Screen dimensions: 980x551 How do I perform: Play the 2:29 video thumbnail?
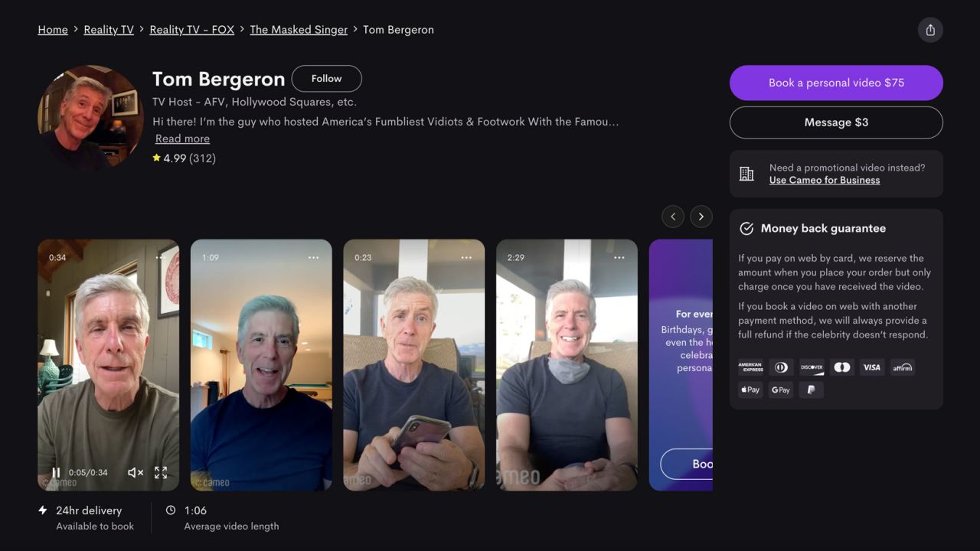(x=567, y=365)
